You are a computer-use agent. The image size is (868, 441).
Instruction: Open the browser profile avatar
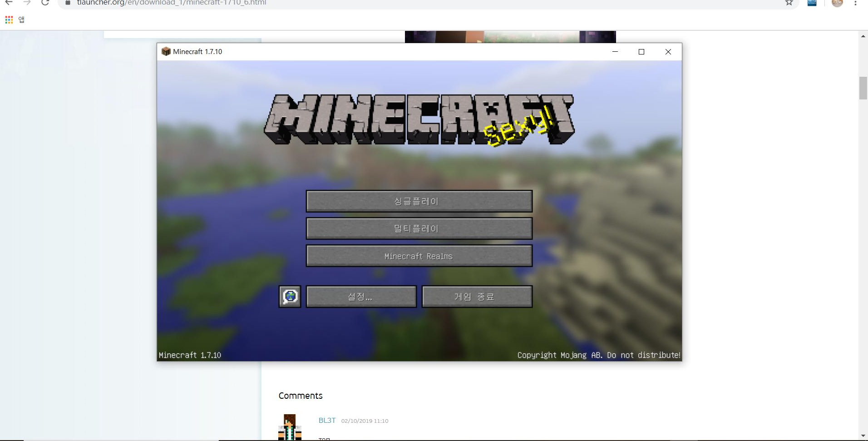coord(838,3)
